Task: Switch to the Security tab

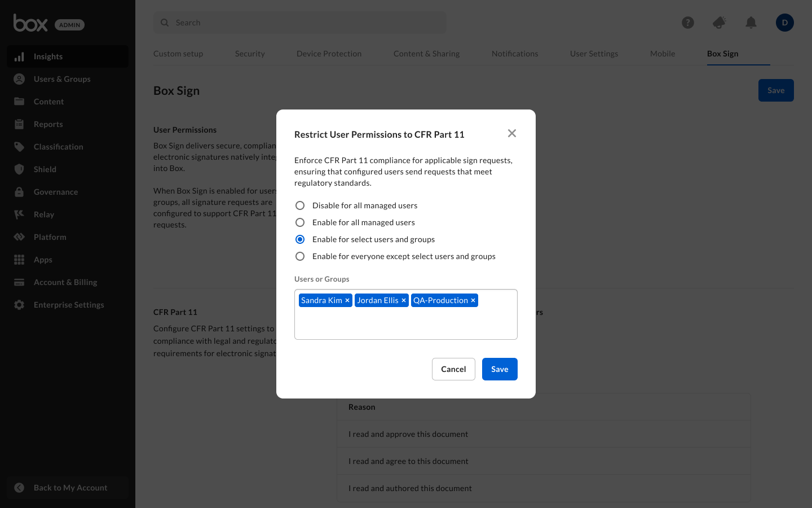Action: coord(250,54)
